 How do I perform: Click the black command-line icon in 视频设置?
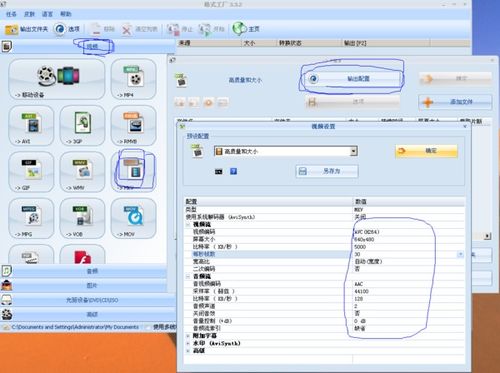218,172
